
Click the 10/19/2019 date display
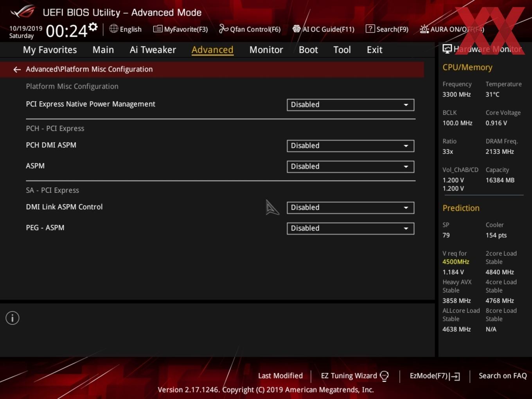tap(26, 29)
